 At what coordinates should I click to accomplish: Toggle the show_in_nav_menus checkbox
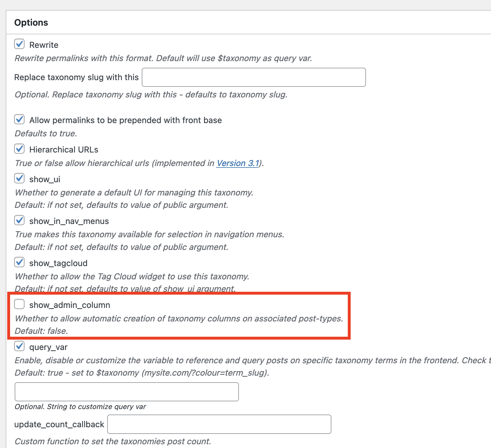pyautogui.click(x=19, y=220)
